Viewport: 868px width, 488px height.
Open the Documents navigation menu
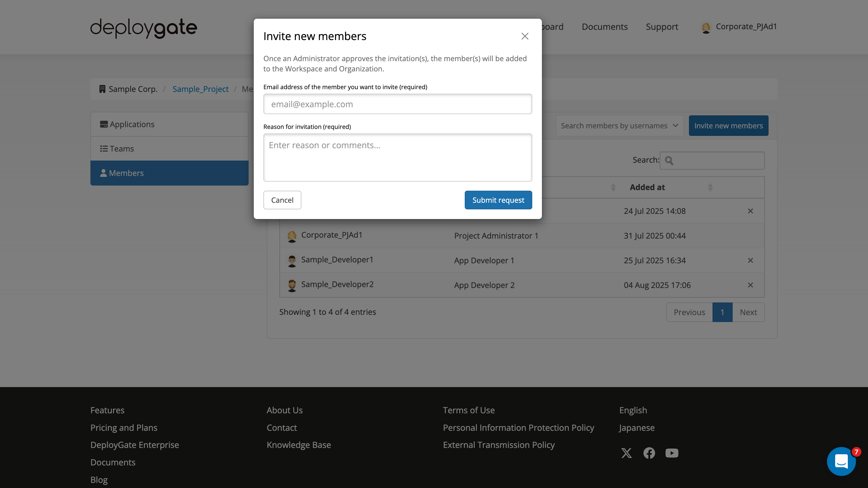coord(605,27)
